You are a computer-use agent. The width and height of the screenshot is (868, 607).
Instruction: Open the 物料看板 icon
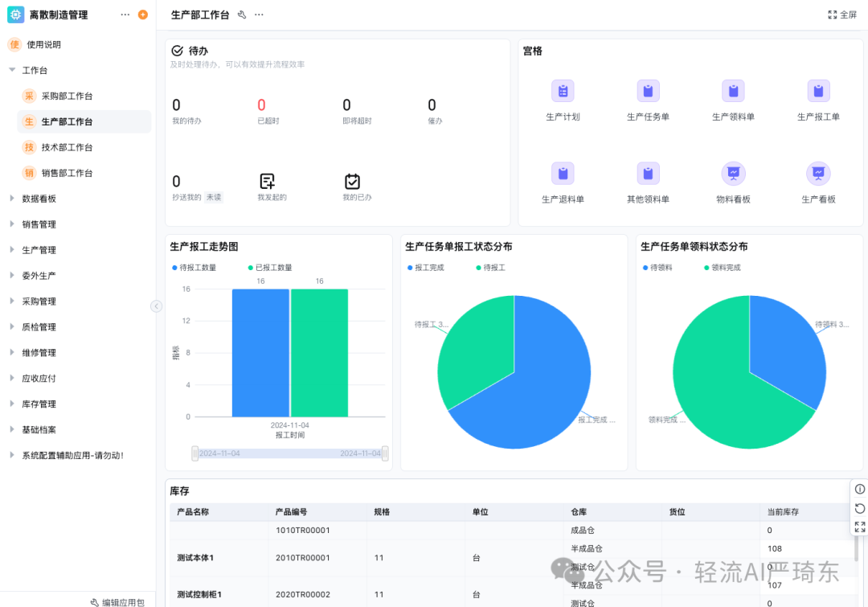tap(733, 173)
